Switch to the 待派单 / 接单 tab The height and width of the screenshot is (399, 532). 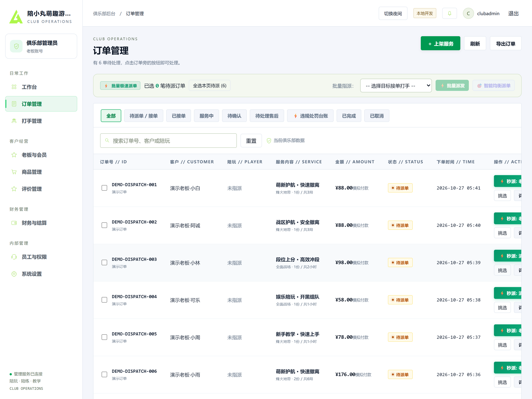[x=144, y=116]
